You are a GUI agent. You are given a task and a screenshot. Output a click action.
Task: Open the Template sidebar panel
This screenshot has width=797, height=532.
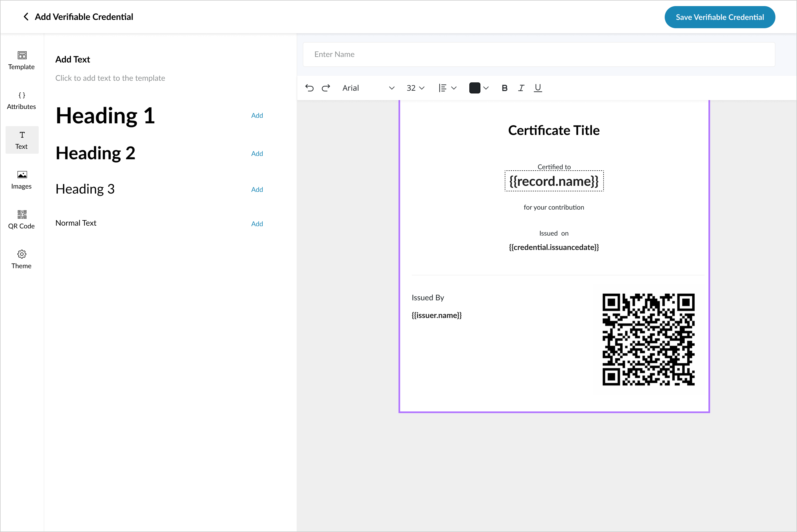pos(21,60)
